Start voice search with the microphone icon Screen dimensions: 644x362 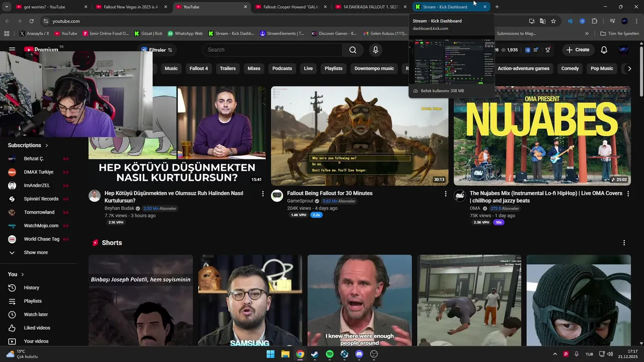coord(375,50)
